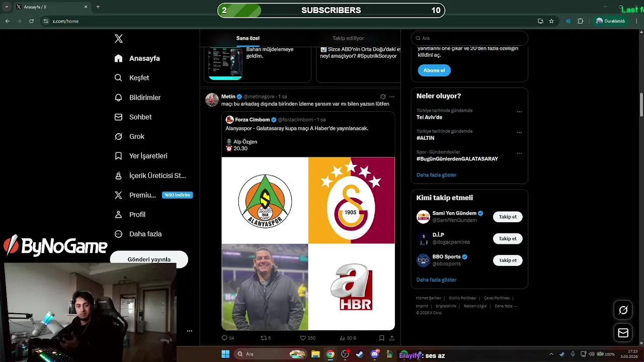This screenshot has height=362, width=644.
Task: Click Metin's profile avatar
Action: [212, 100]
